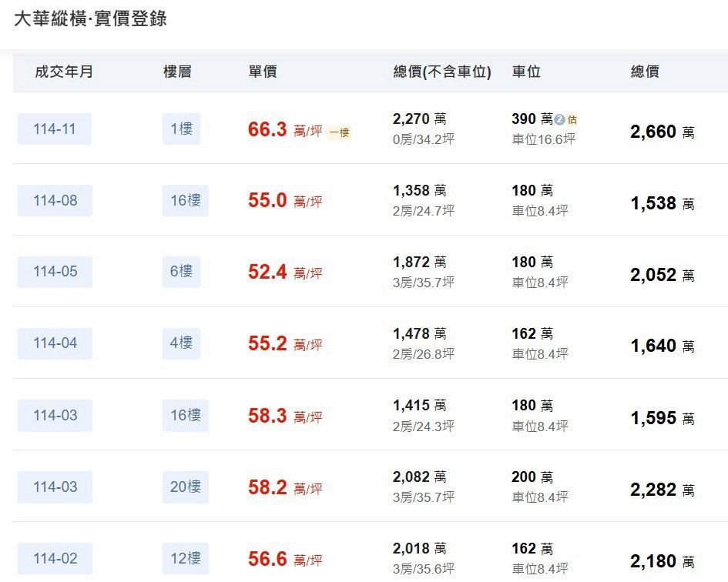Image resolution: width=728 pixels, height=582 pixels.
Task: Click the 114-04 date badge
Action: [x=55, y=343]
